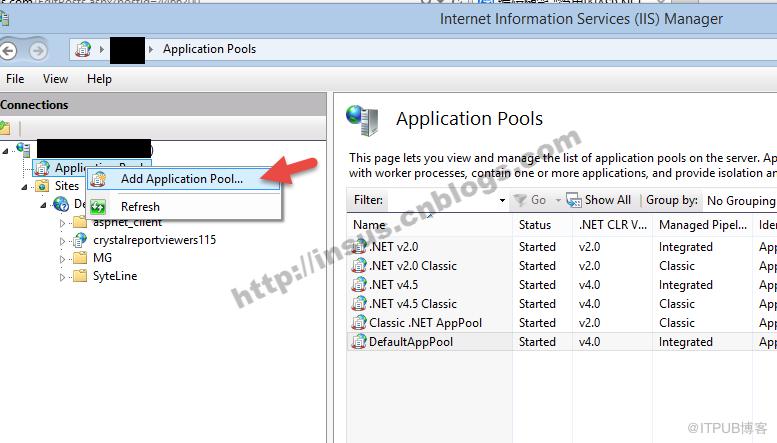
Task: Click the MG folder icon
Action: [80, 258]
